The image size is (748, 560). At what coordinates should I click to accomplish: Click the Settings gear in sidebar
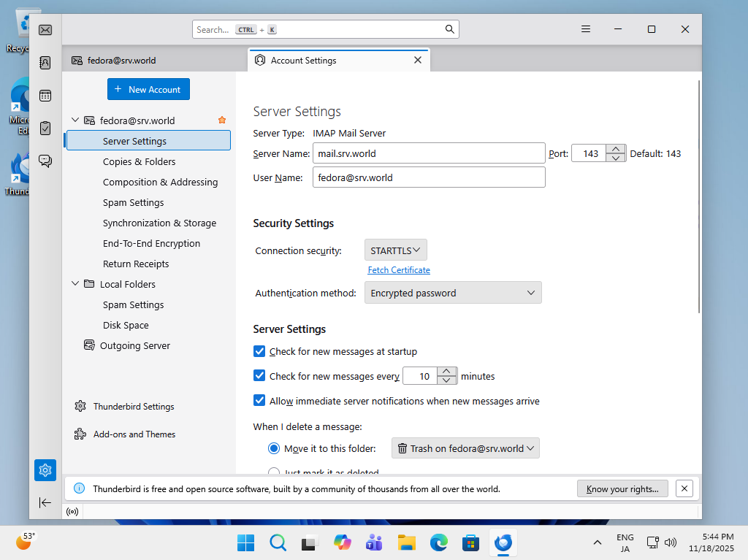pyautogui.click(x=45, y=470)
